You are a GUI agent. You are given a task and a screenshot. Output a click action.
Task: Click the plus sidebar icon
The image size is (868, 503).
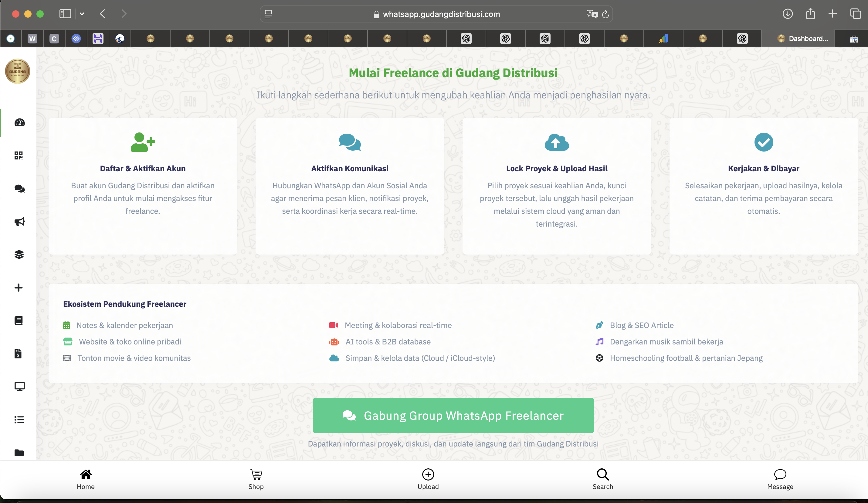[x=19, y=288]
